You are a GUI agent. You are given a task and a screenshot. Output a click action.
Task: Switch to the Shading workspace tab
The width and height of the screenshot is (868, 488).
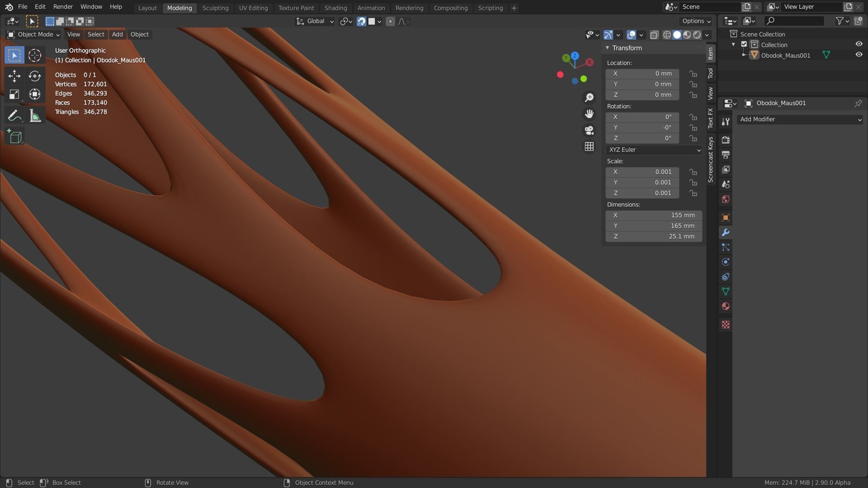(x=335, y=8)
